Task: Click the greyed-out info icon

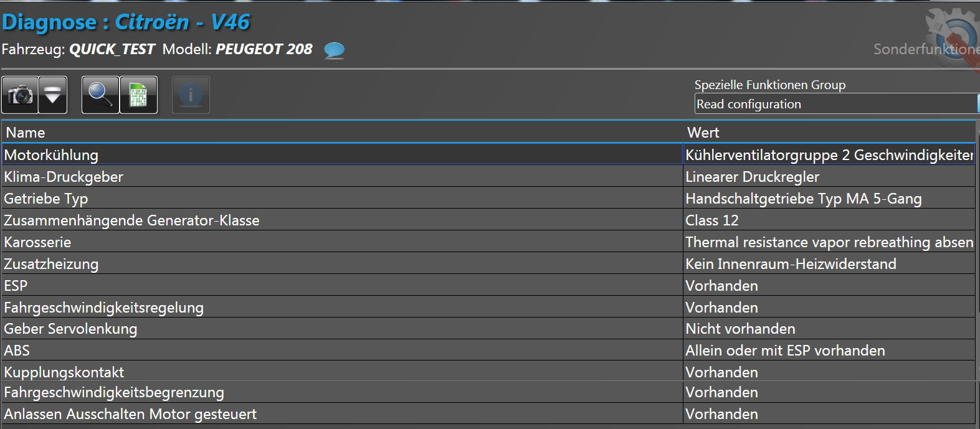Action: [191, 95]
